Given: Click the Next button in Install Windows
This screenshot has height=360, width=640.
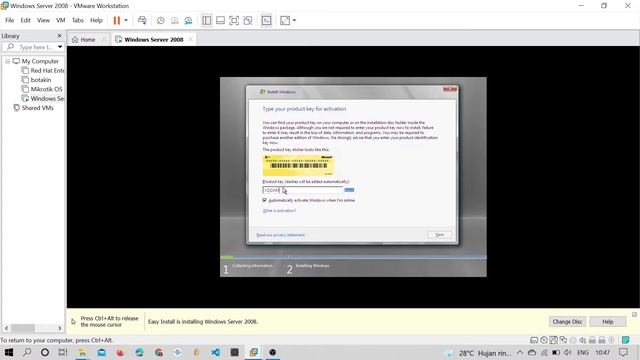Looking at the screenshot, I should [440, 235].
